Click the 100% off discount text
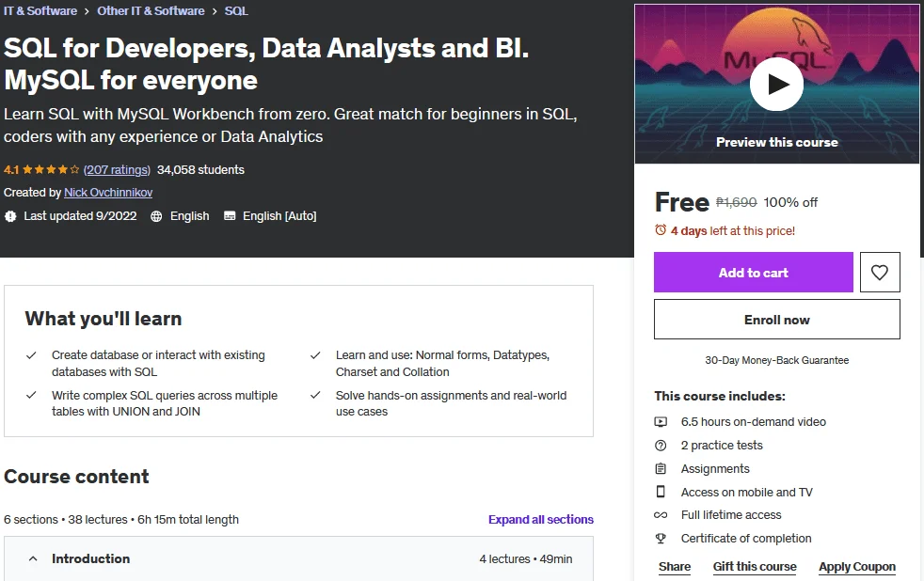The image size is (924, 581). [790, 202]
